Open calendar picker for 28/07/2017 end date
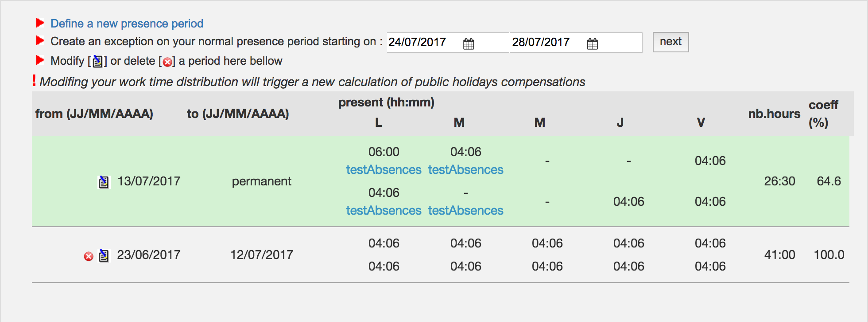The image size is (868, 322). tap(592, 43)
